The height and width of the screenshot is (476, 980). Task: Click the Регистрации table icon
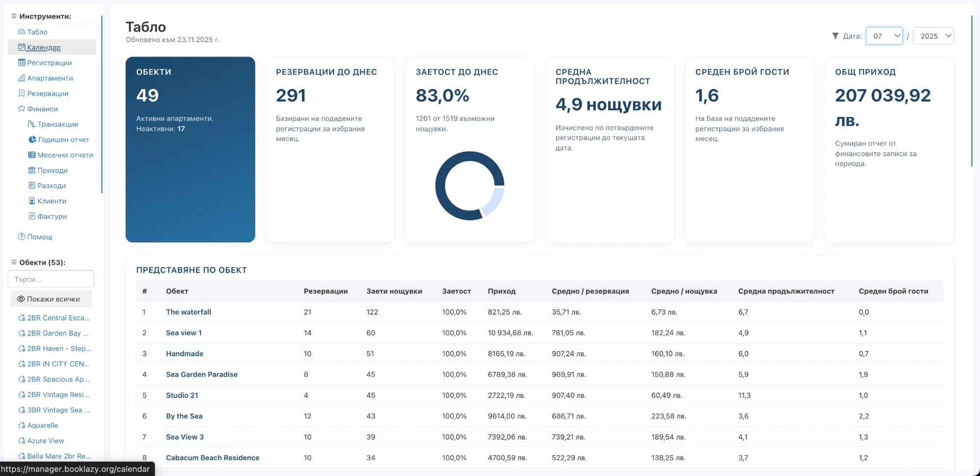pyautogui.click(x=22, y=63)
